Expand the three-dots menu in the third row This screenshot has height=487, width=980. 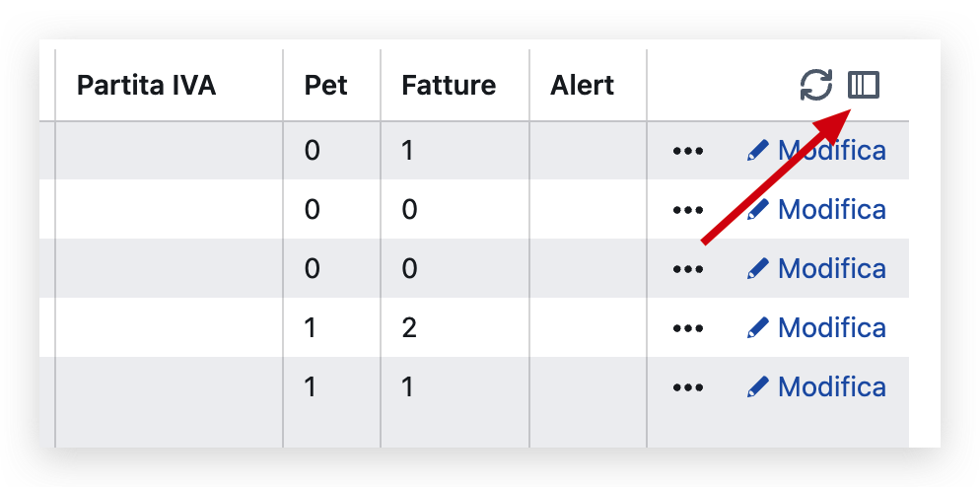[x=687, y=269]
